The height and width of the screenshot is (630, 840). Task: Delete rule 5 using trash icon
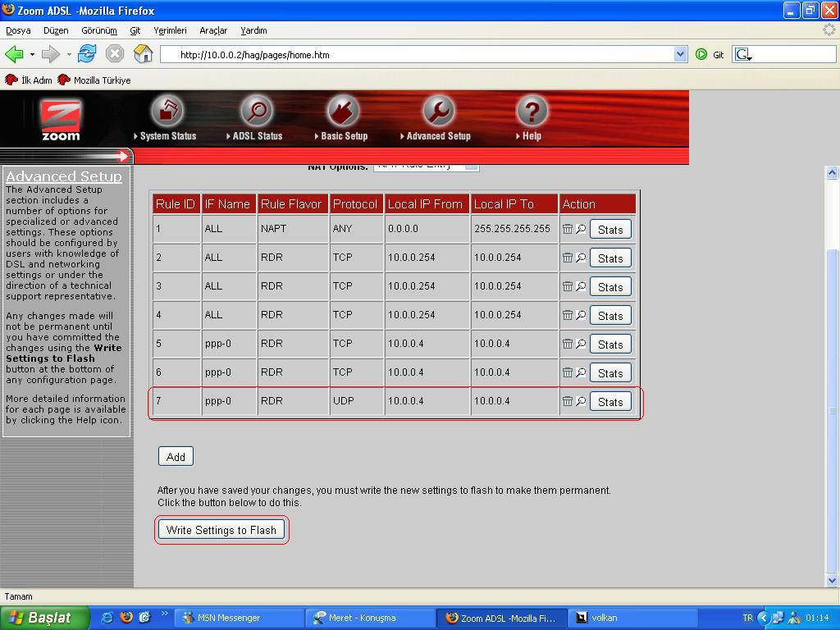pyautogui.click(x=568, y=344)
